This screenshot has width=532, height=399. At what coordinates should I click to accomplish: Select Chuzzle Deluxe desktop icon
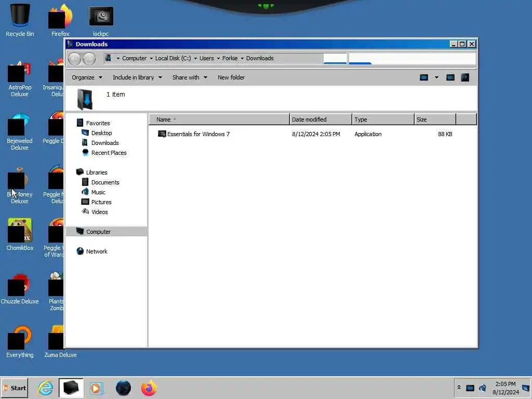click(20, 289)
